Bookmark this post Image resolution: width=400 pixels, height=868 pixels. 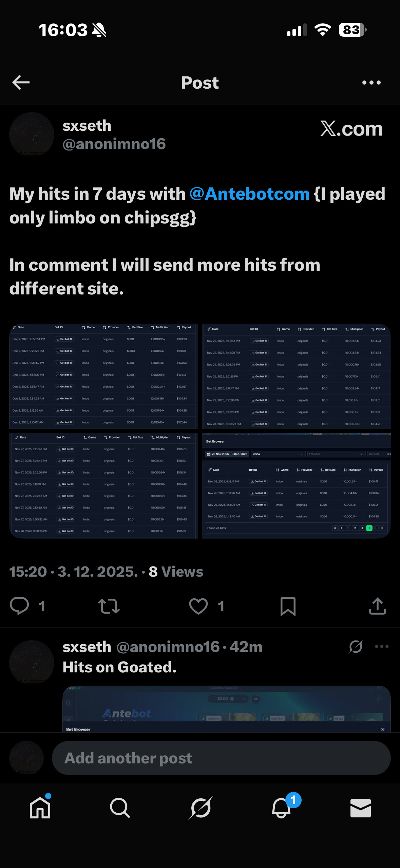288,606
